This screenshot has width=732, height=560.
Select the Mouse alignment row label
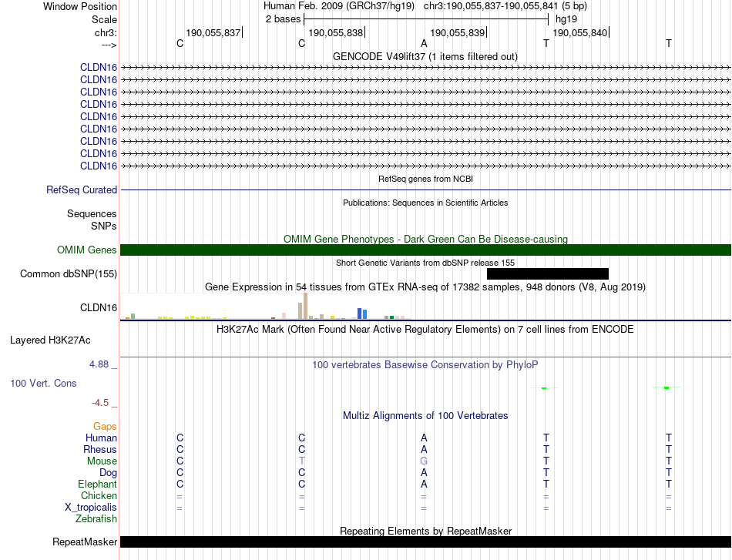tap(102, 461)
